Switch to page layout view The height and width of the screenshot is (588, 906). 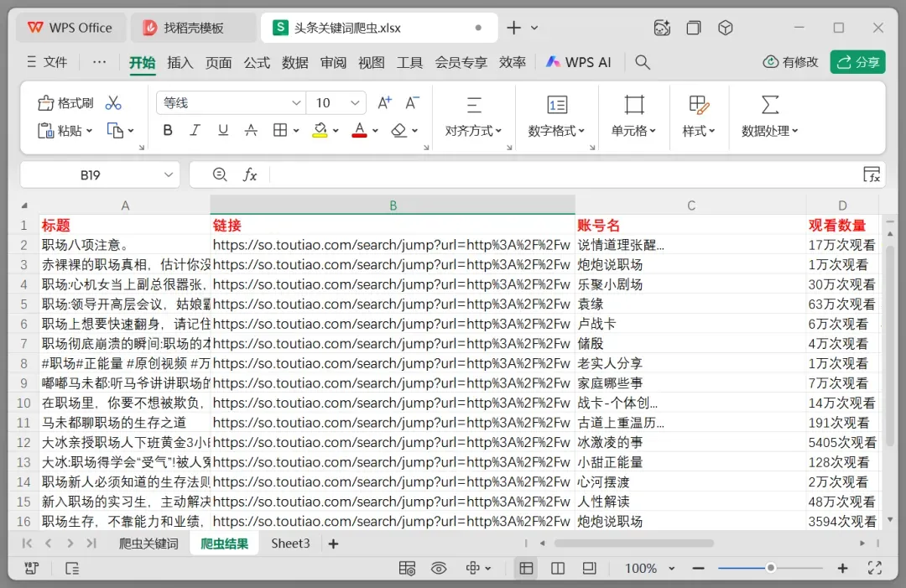590,569
